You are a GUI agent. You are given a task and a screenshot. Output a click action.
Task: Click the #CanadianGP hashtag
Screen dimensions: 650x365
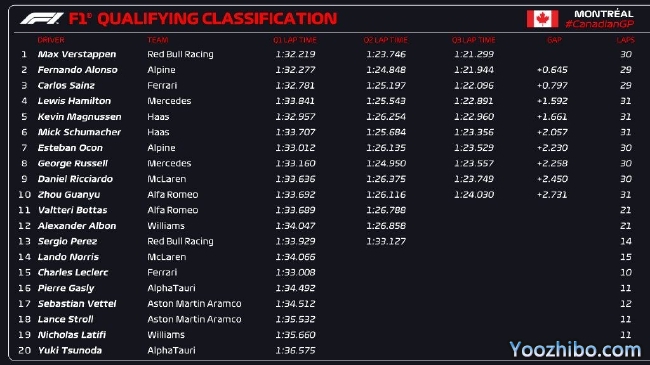pyautogui.click(x=599, y=24)
